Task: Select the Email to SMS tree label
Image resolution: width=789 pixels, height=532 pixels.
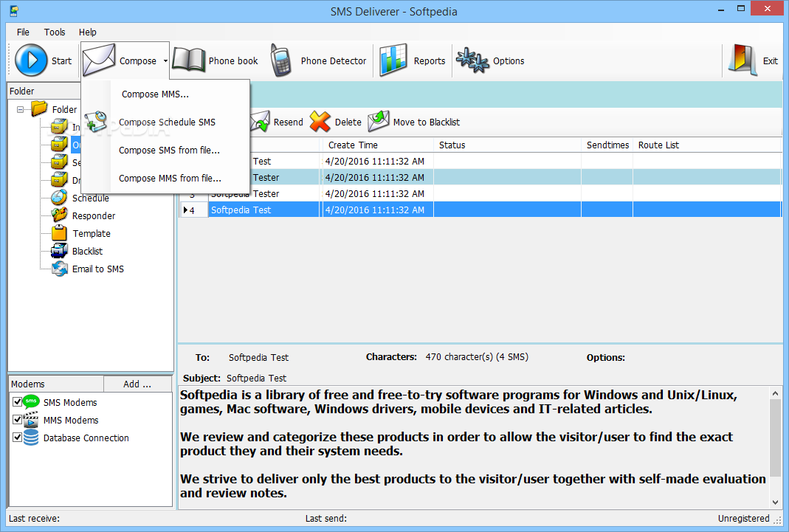Action: click(x=98, y=269)
